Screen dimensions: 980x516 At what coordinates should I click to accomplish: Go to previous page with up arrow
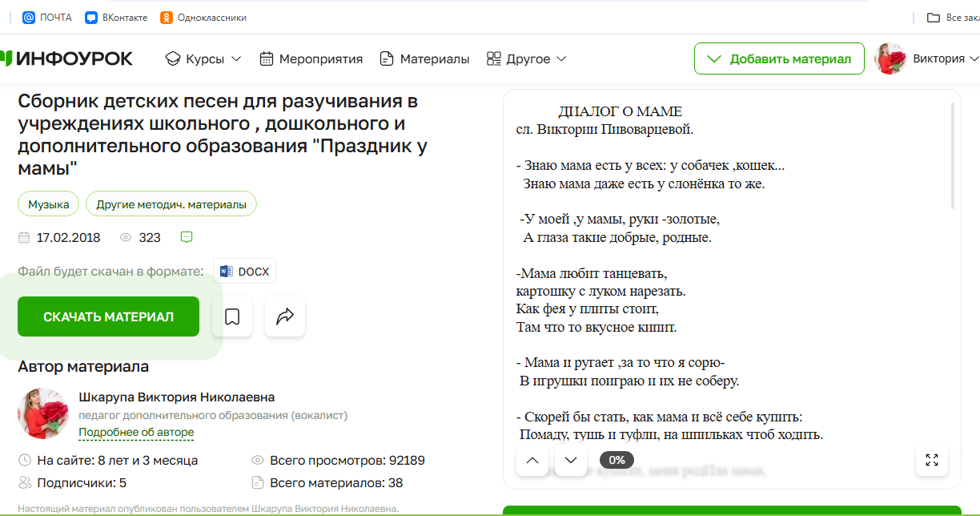coord(532,460)
